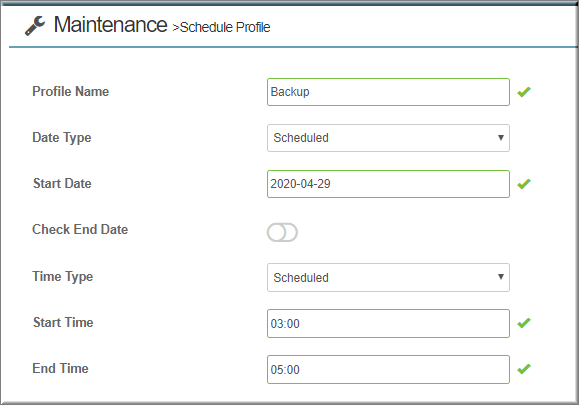The height and width of the screenshot is (405, 579).
Task: Open the Time Type dropdown
Action: point(388,277)
